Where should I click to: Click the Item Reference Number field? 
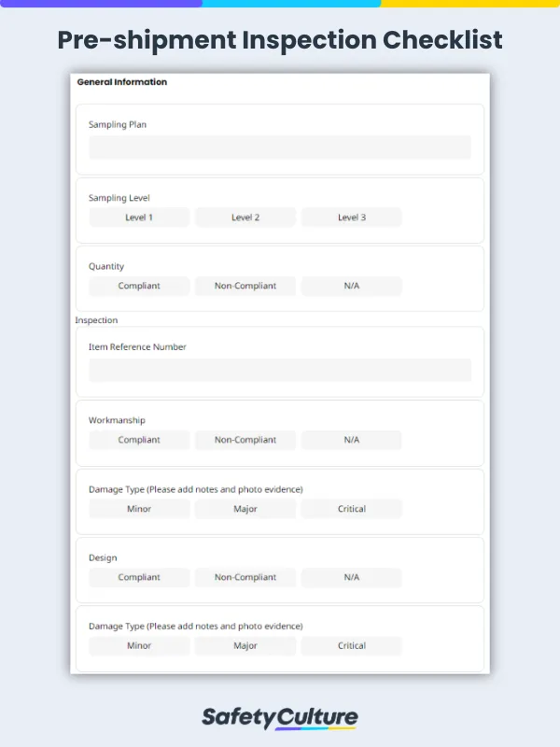[x=280, y=370]
